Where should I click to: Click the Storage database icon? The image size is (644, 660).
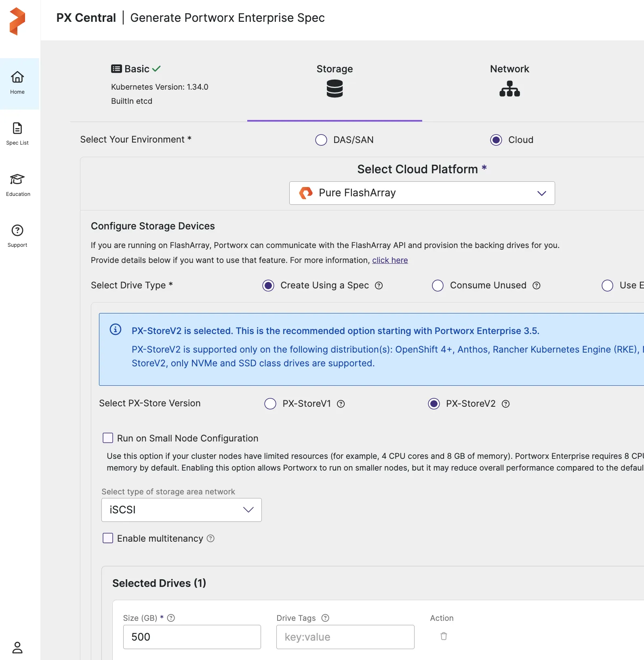[335, 88]
